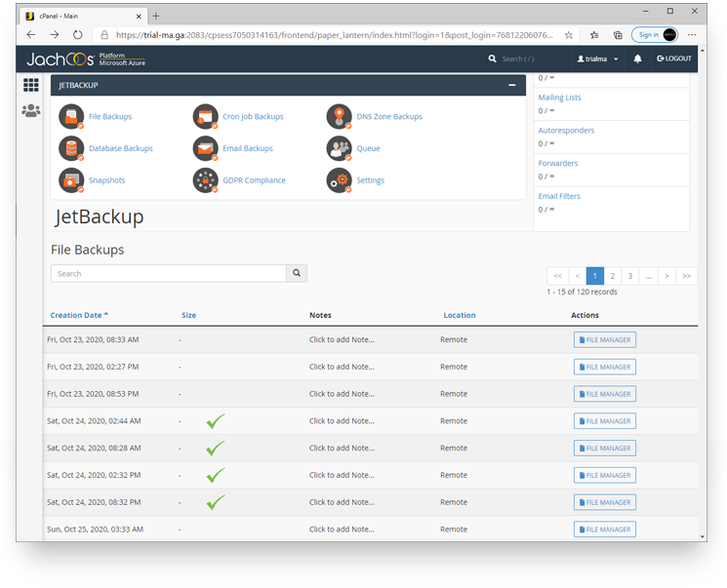Click the File Backups search field
This screenshot has height=588, width=727.
pos(168,273)
